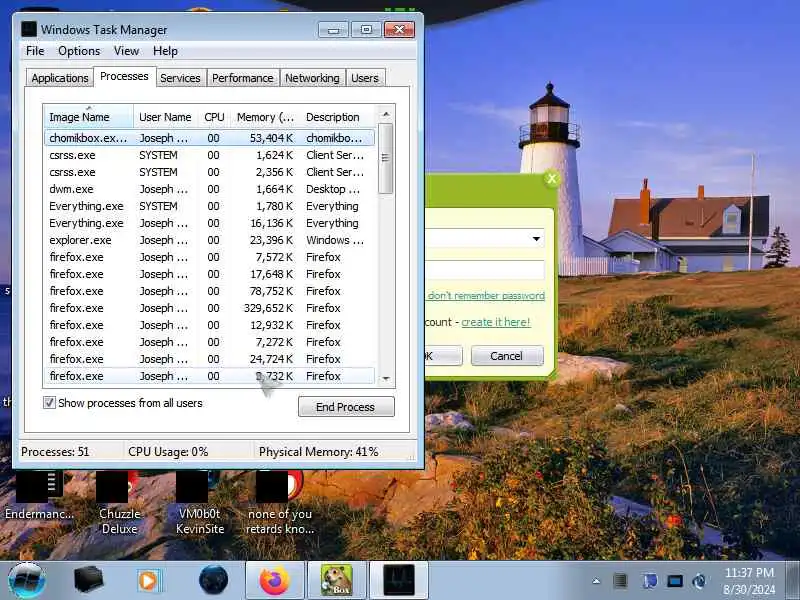Click the Task Manager title bar icon
Screen dimensions: 800x600
pyautogui.click(x=29, y=29)
